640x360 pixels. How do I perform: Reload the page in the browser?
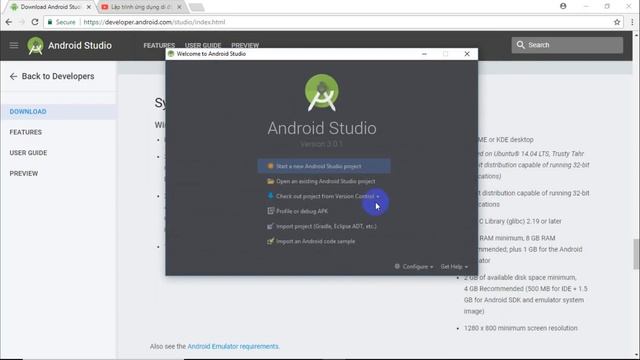point(35,22)
